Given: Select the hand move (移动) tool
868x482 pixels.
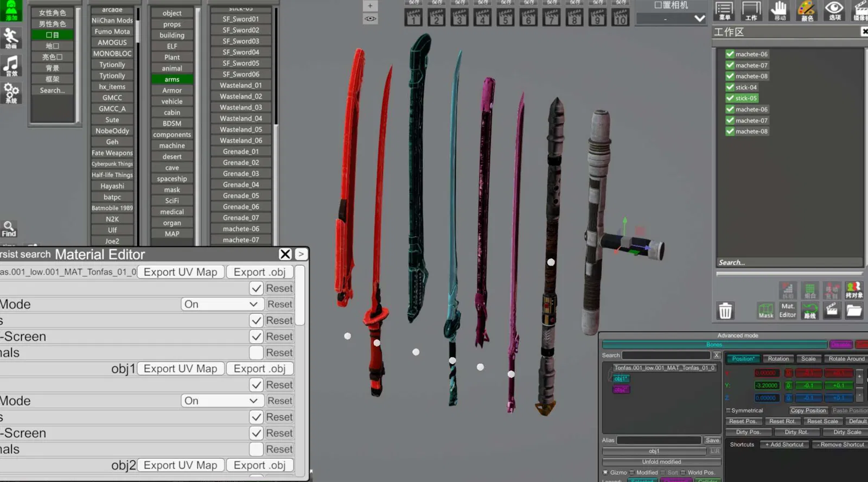Looking at the screenshot, I should pyautogui.click(x=779, y=11).
